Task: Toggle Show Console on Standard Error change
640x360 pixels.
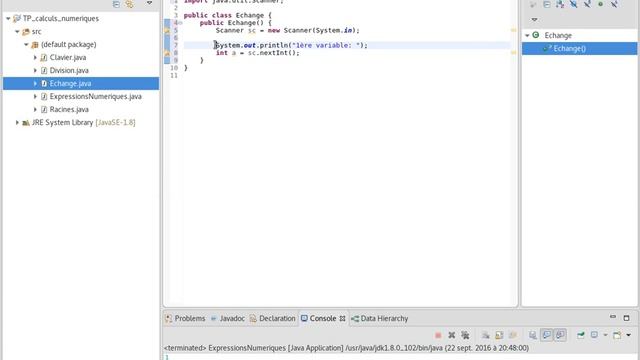Action: pos(560,335)
